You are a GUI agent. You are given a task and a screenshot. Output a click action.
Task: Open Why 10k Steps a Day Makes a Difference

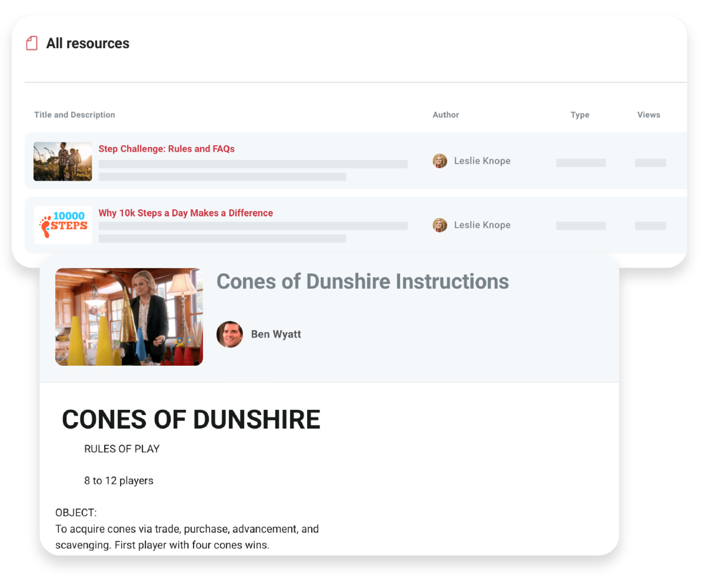click(x=186, y=213)
